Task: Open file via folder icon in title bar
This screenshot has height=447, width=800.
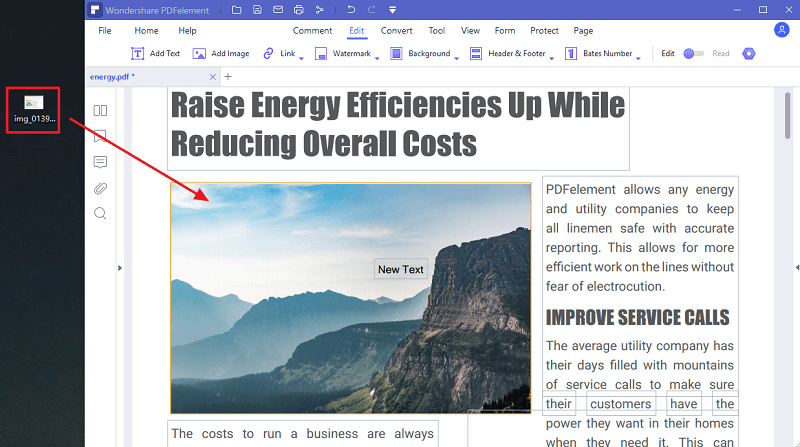Action: coord(236,10)
